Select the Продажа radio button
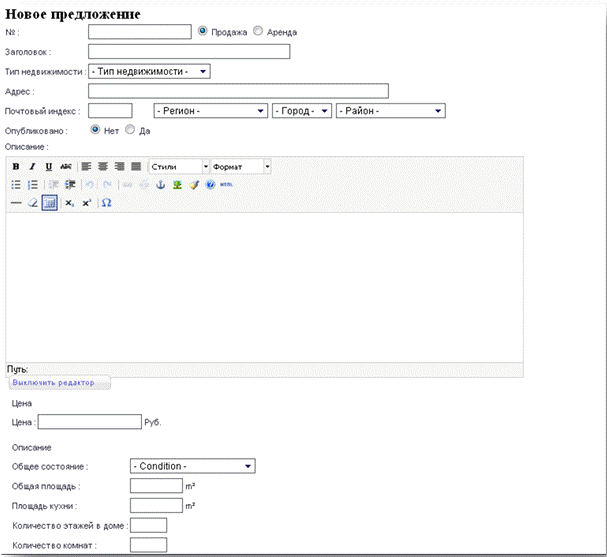607x557 pixels. [x=203, y=31]
